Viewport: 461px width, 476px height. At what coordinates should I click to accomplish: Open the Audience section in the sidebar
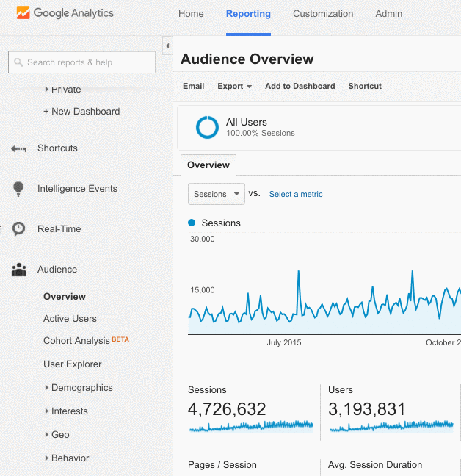tap(57, 270)
